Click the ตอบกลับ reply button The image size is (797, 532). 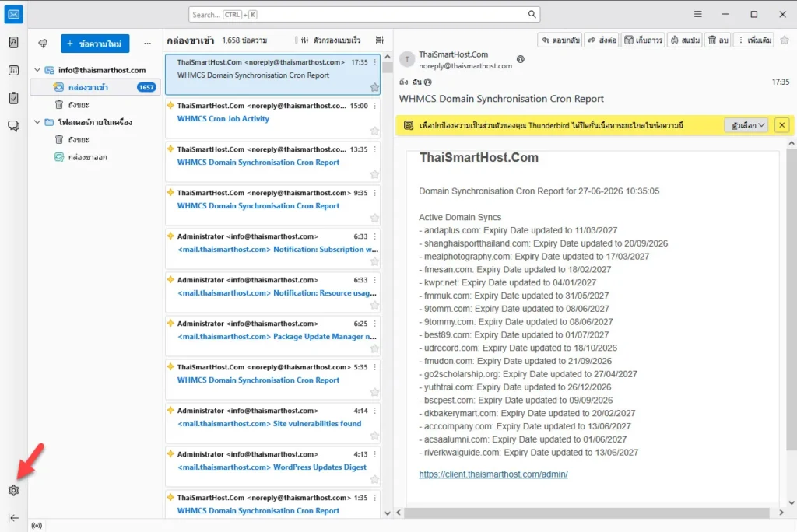click(x=560, y=40)
